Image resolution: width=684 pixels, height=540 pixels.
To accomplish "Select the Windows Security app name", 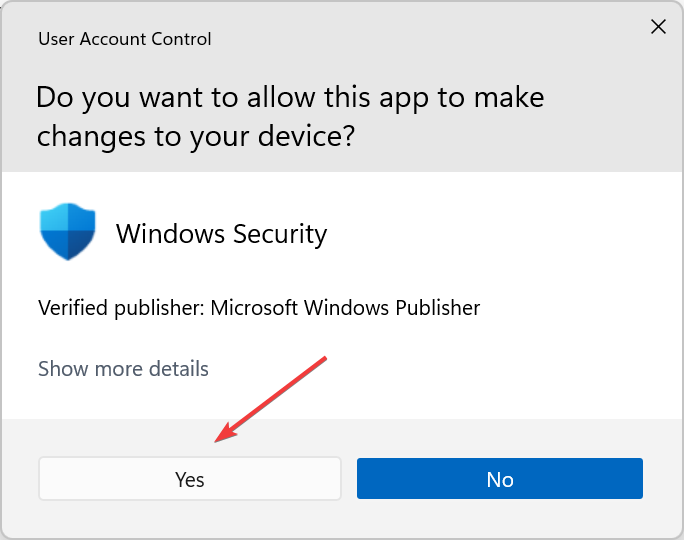I will tap(222, 234).
